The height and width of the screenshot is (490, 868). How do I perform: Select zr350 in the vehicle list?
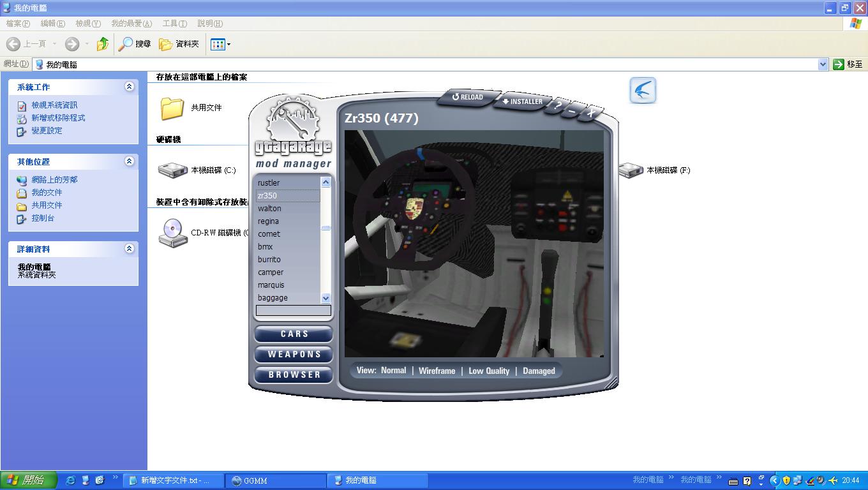[x=288, y=196]
